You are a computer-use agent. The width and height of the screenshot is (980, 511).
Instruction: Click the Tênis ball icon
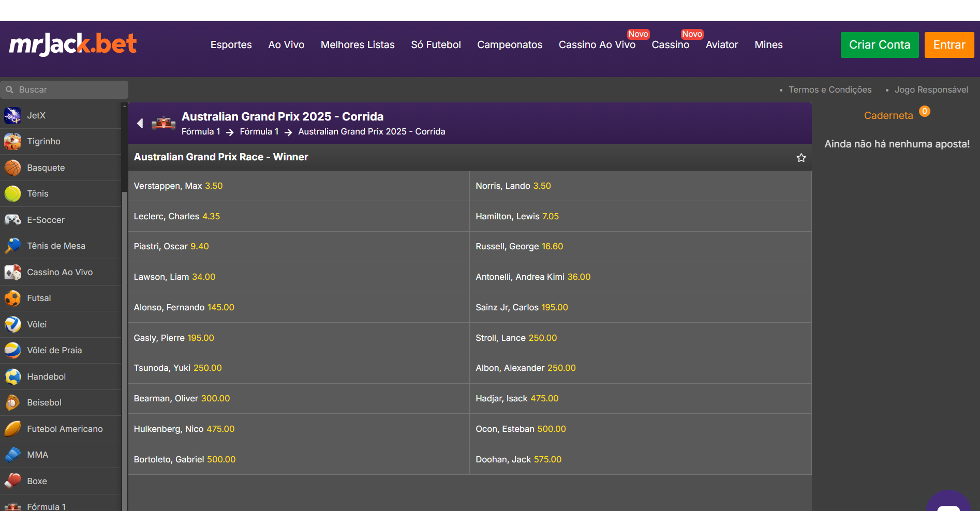12,193
